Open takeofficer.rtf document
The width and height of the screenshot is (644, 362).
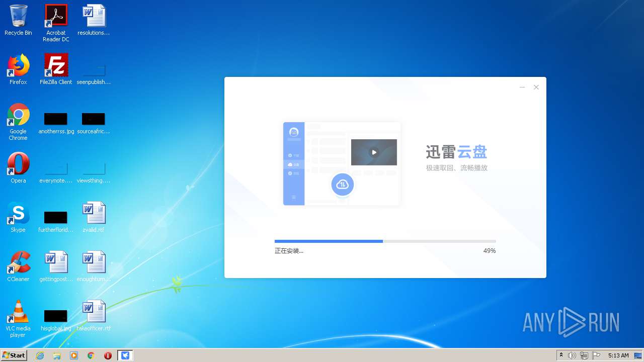[x=94, y=316]
